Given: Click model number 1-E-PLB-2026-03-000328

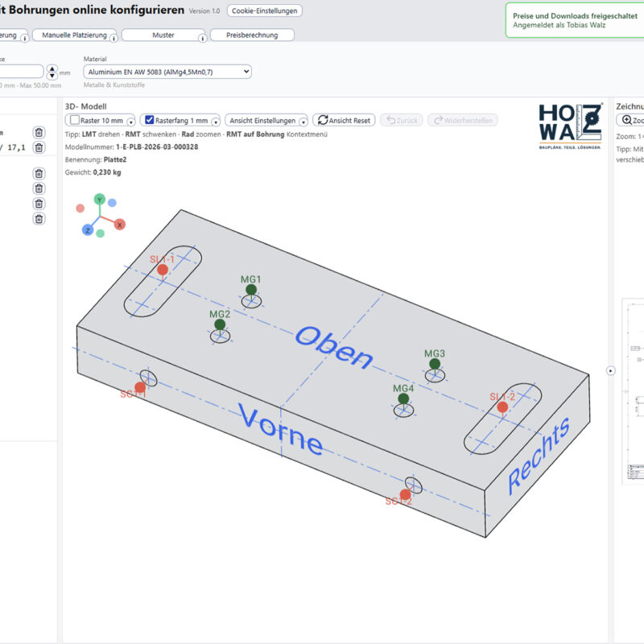Looking at the screenshot, I should (x=157, y=147).
